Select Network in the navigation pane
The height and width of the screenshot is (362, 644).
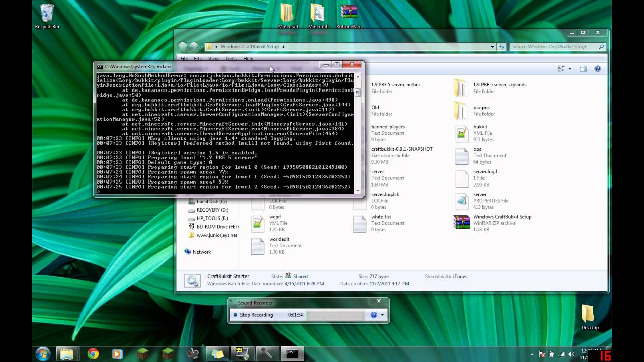(x=198, y=252)
